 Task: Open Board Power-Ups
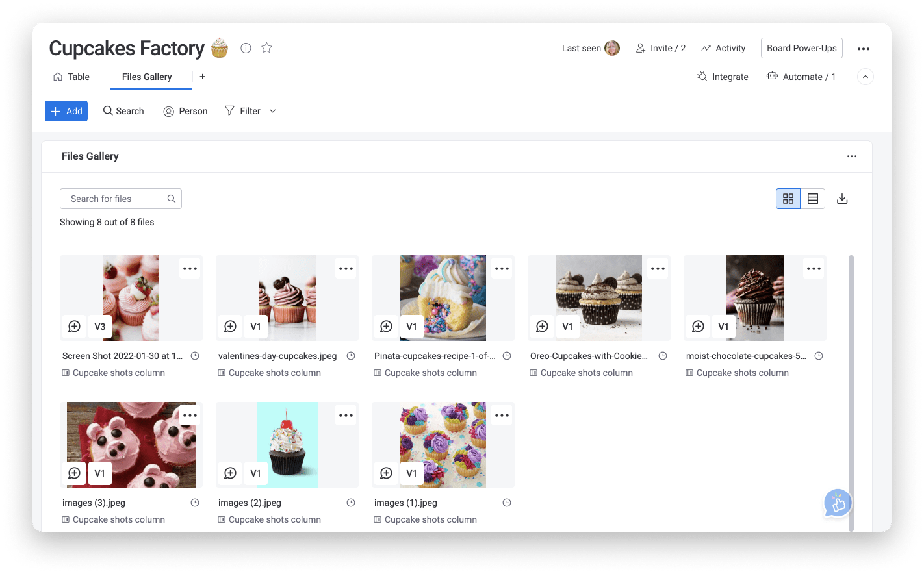(x=801, y=47)
